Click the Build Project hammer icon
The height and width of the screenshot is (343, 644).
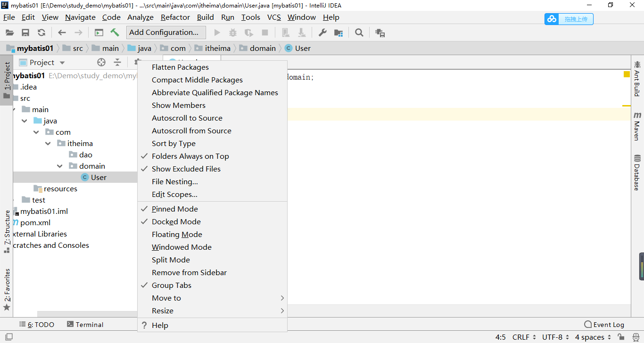115,33
